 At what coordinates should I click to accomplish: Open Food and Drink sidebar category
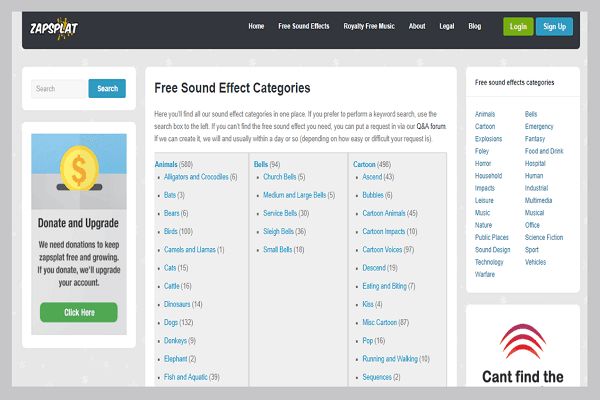click(544, 150)
